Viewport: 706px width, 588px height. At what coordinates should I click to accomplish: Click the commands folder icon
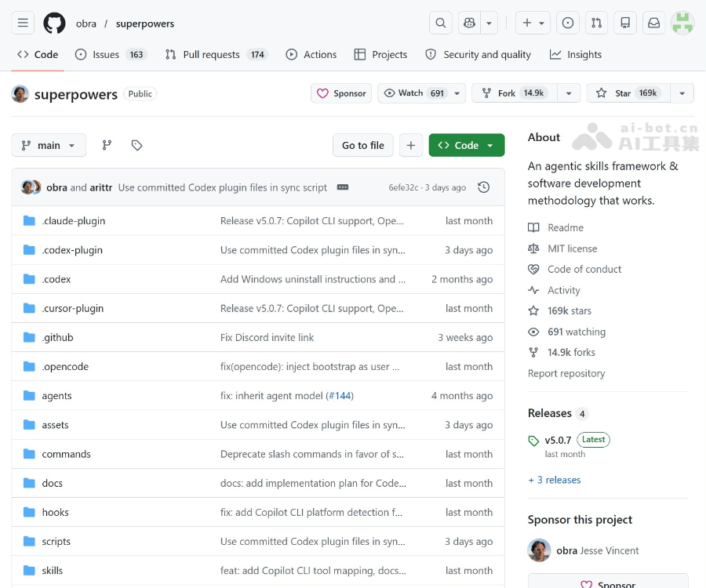(29, 453)
